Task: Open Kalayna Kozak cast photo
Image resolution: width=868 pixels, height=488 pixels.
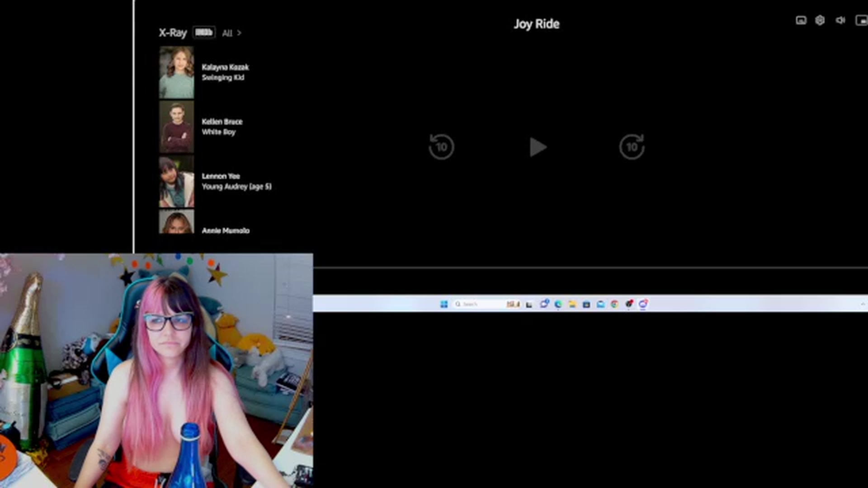Action: [176, 72]
